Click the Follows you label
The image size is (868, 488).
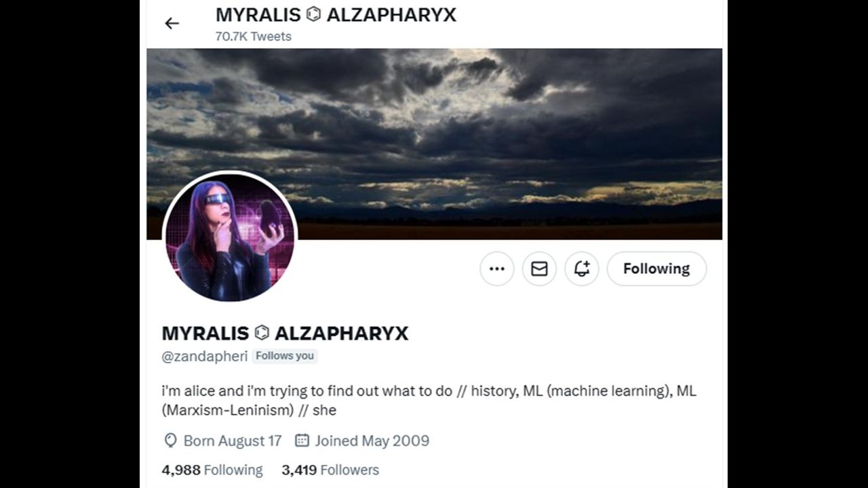pyautogui.click(x=285, y=356)
